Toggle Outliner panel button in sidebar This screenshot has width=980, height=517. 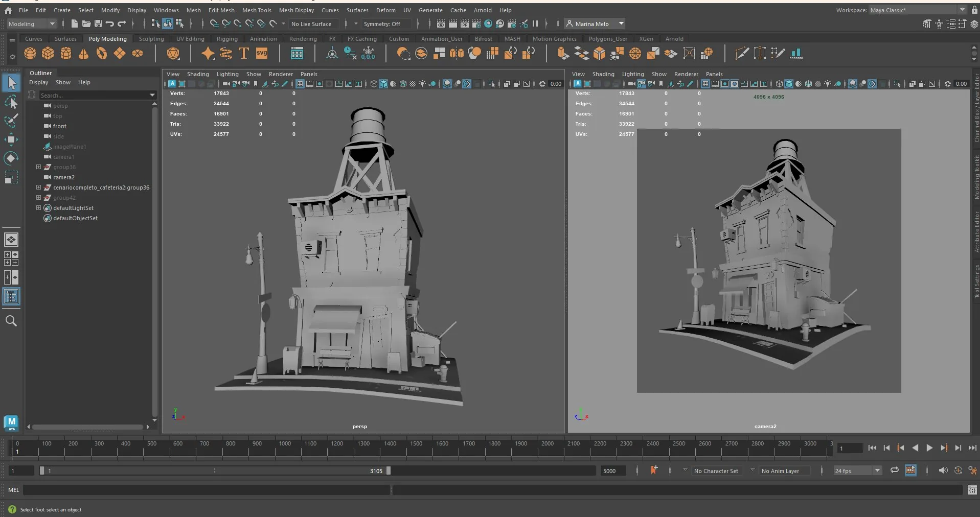(x=11, y=297)
